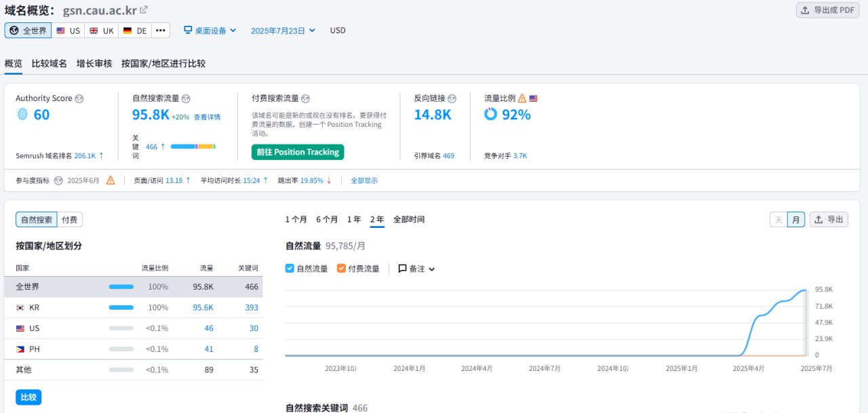Click the globe info icon next to Authority Score
This screenshot has width=868, height=413.
[x=79, y=99]
